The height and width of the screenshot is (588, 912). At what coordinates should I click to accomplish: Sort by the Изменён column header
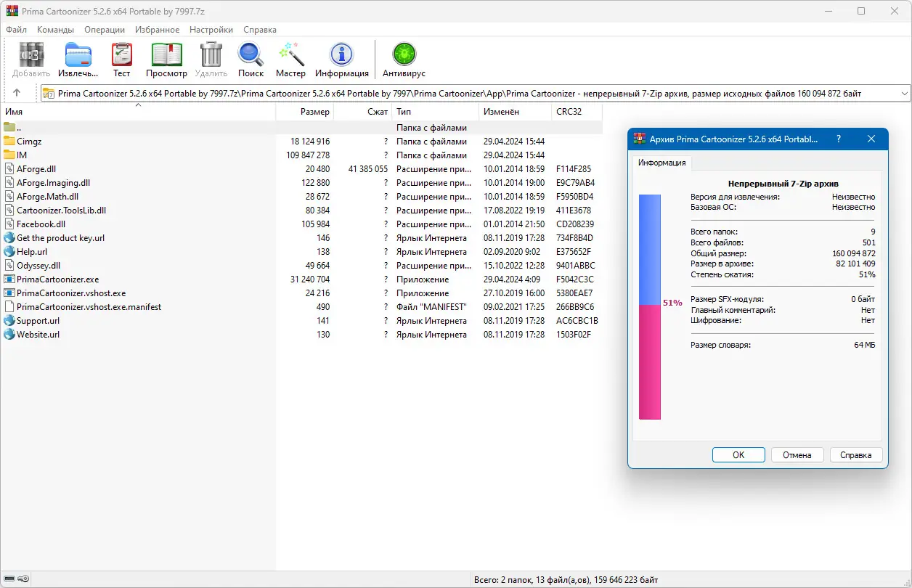coord(516,112)
